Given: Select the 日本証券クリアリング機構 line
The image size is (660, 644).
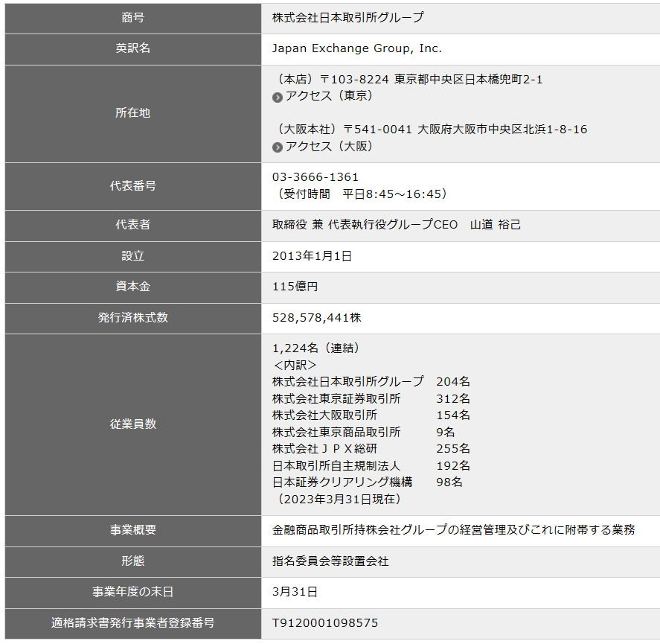Looking at the screenshot, I should pyautogui.click(x=342, y=482).
